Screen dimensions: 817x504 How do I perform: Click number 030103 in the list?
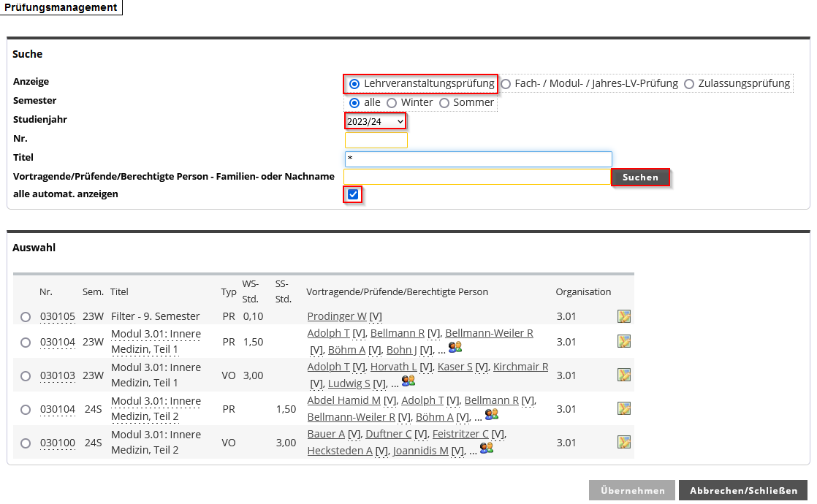click(57, 375)
